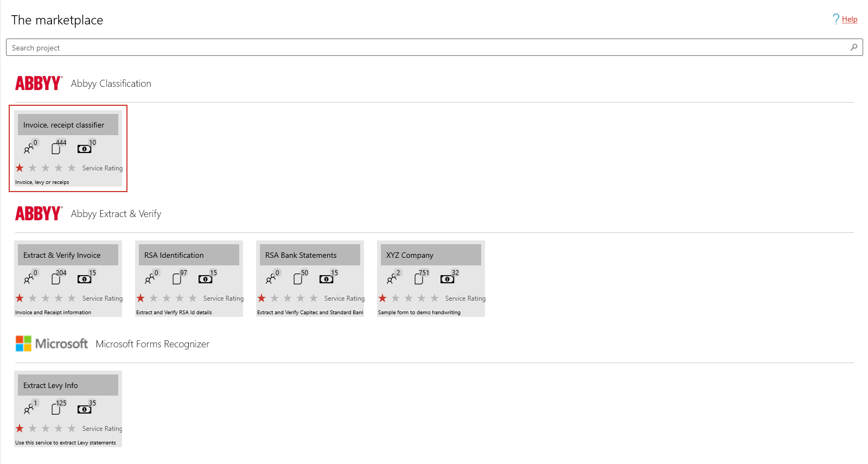Open RSA Identification card title
This screenshot has height=464, width=868.
189,255
